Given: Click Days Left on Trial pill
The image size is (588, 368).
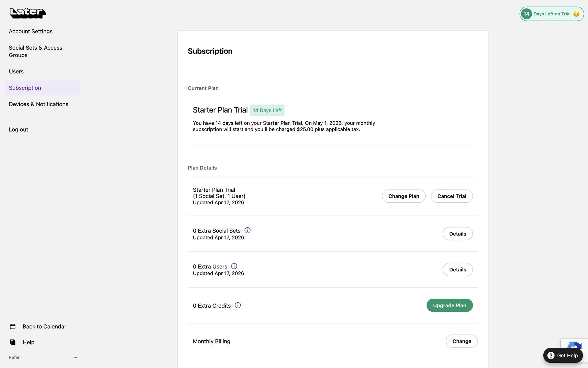Looking at the screenshot, I should point(552,14).
